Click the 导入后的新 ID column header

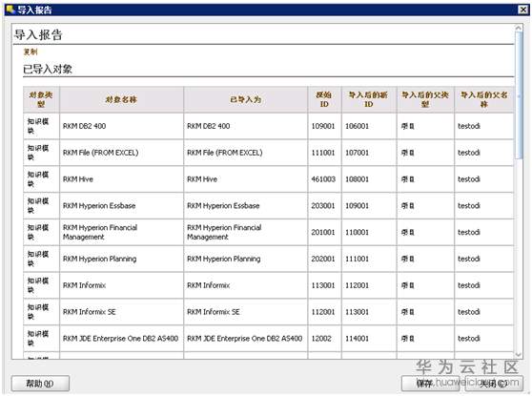pyautogui.click(x=369, y=99)
